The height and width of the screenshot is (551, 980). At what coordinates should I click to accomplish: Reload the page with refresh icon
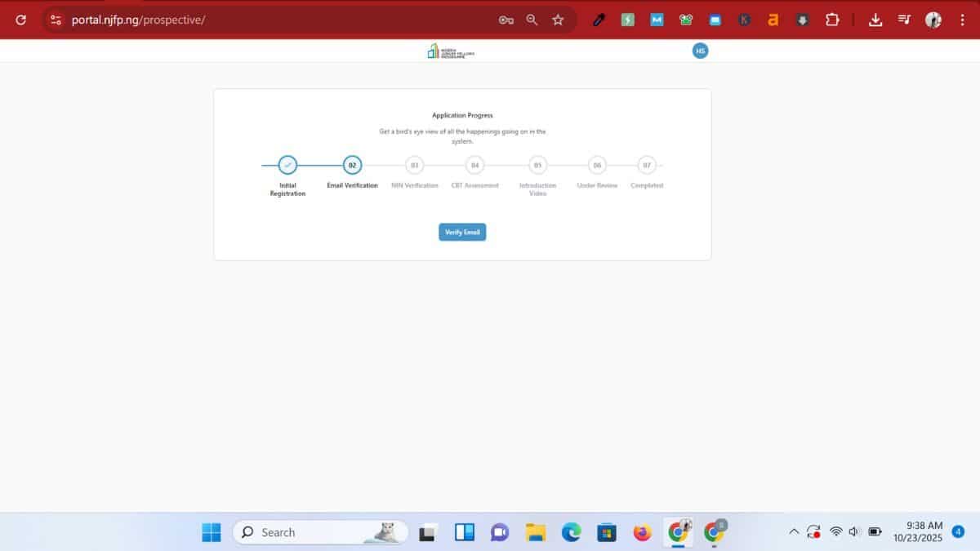pyautogui.click(x=21, y=20)
